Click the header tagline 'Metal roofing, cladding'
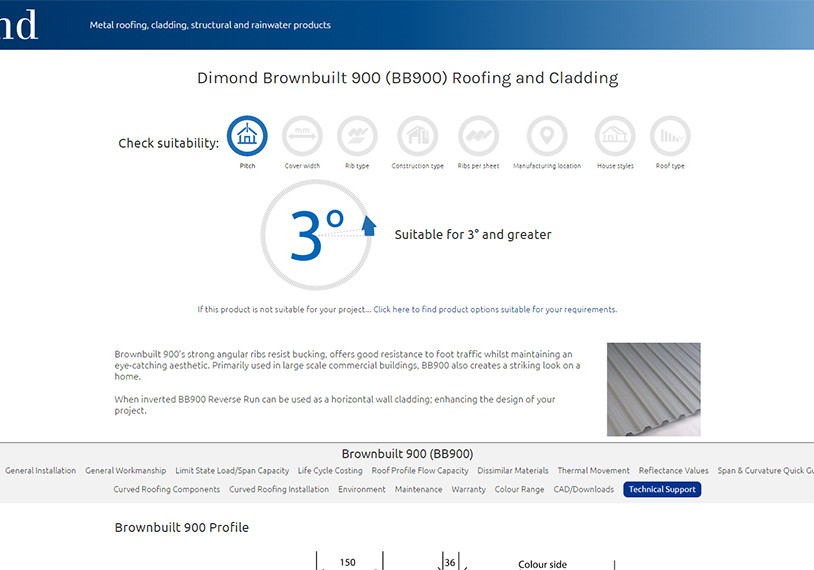The image size is (814, 570). (210, 25)
